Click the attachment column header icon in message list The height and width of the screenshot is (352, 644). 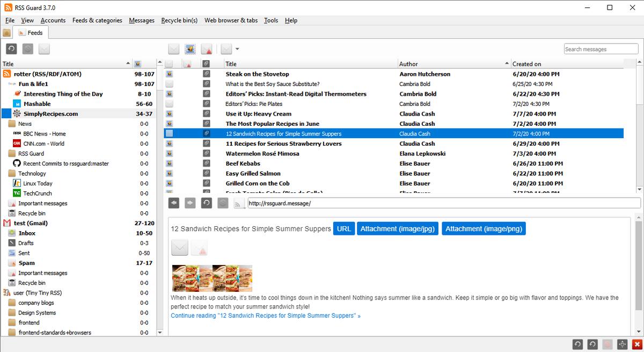[207, 64]
